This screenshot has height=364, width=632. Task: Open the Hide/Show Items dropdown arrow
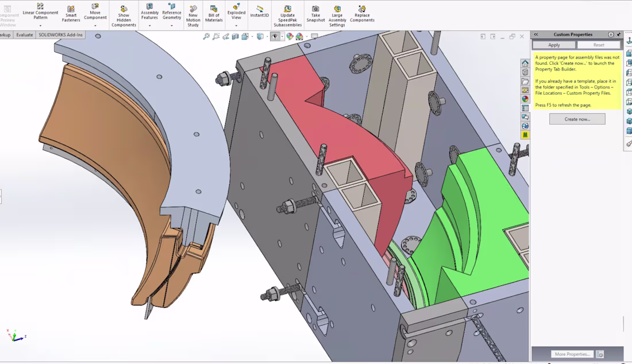(282, 37)
